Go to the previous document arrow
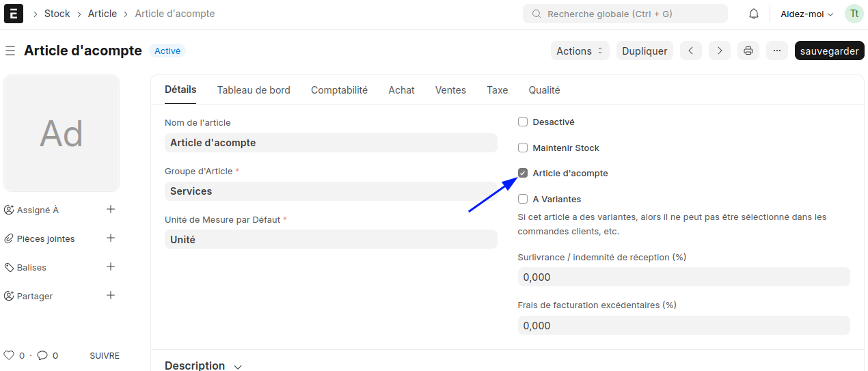Viewport: 868px width, 371px height. point(691,51)
